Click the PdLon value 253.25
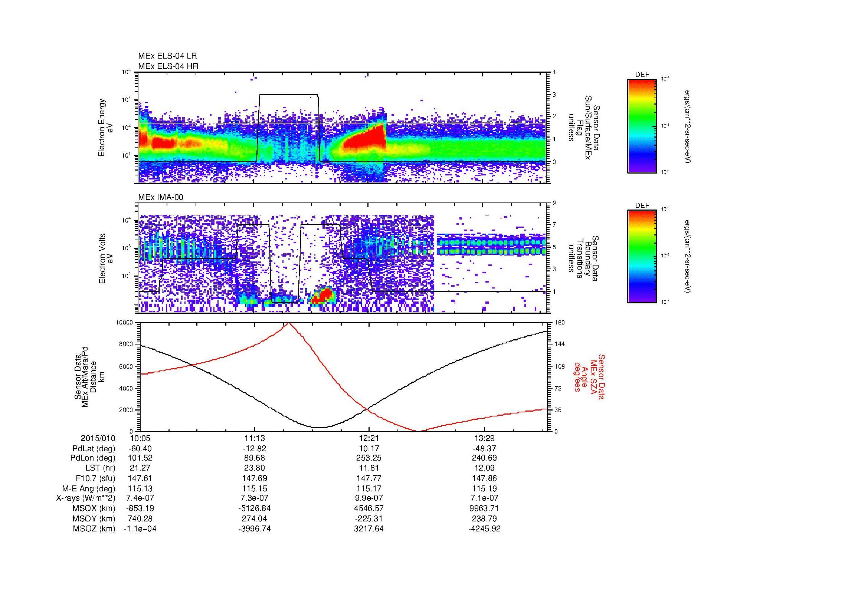The height and width of the screenshot is (613, 868). pos(369,458)
